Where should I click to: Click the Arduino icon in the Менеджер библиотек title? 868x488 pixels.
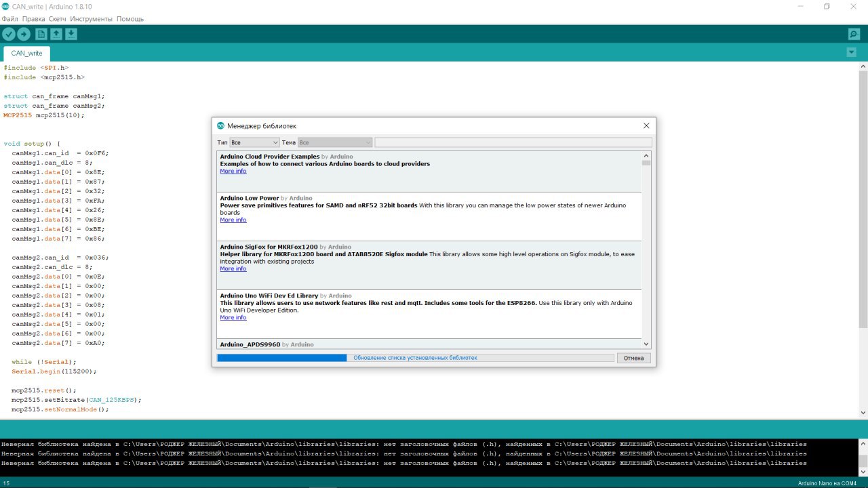pyautogui.click(x=220, y=125)
